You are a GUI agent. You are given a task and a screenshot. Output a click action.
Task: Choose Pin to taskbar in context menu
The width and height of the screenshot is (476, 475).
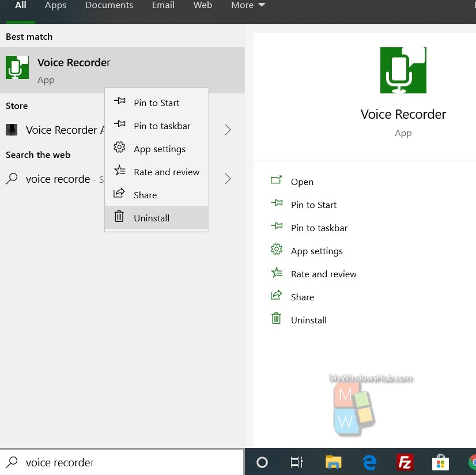click(157, 126)
